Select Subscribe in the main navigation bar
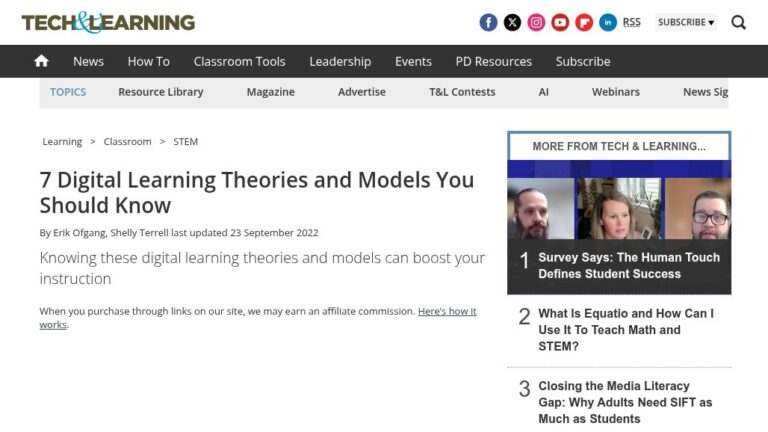Viewport: 768px width, 432px height. 583,61
